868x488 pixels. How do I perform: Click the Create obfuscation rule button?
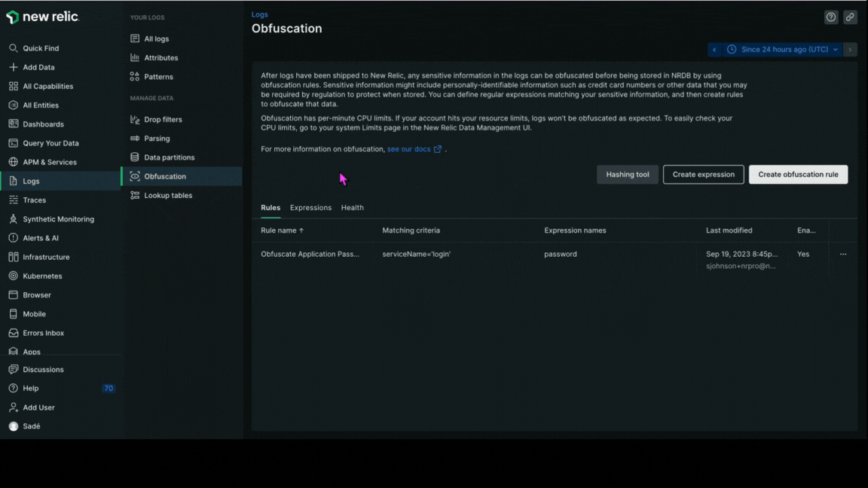point(798,175)
